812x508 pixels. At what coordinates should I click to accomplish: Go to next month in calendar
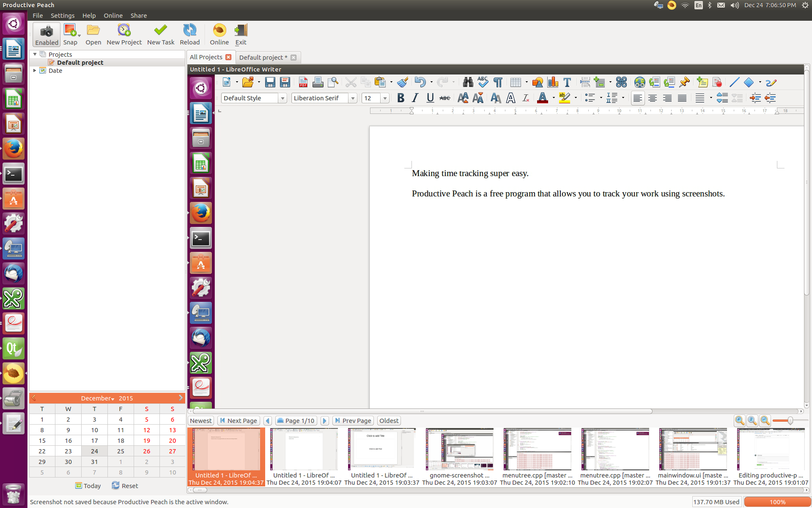[x=181, y=398]
